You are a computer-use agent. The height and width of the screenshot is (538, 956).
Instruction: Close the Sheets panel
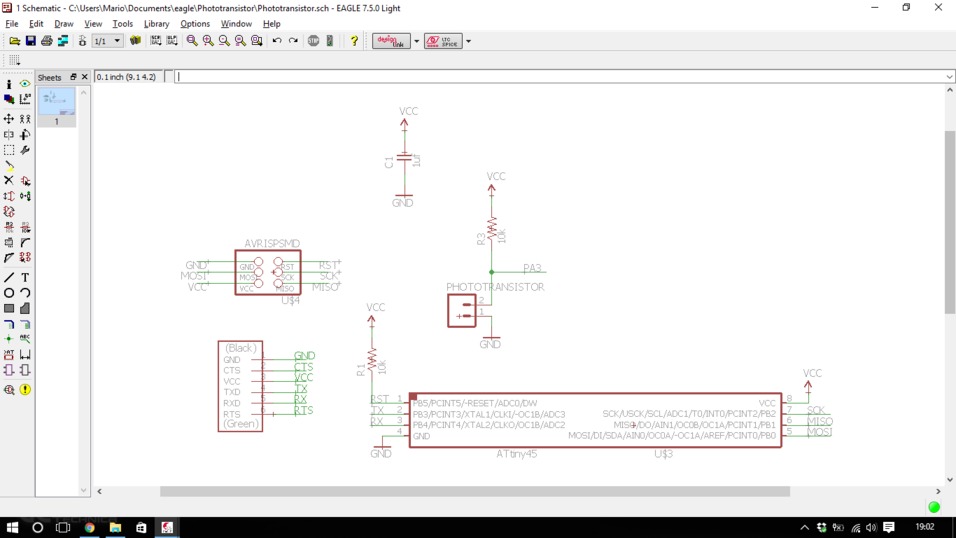(85, 77)
